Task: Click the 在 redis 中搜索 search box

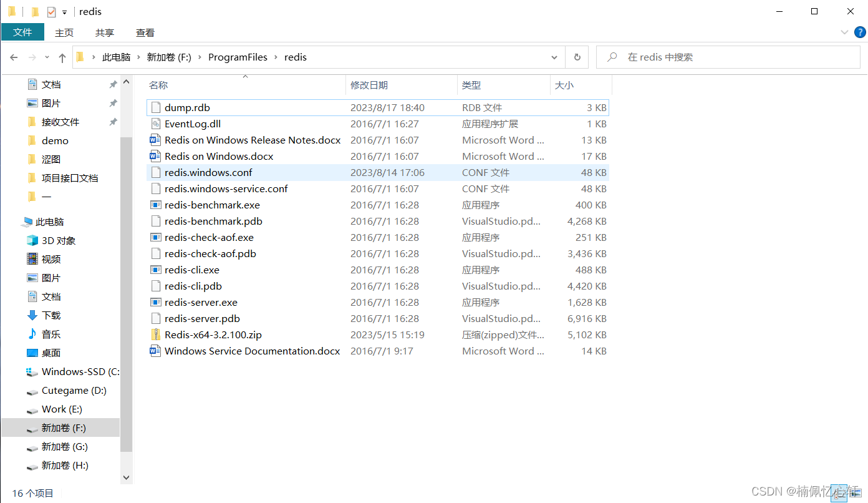Action: click(727, 57)
